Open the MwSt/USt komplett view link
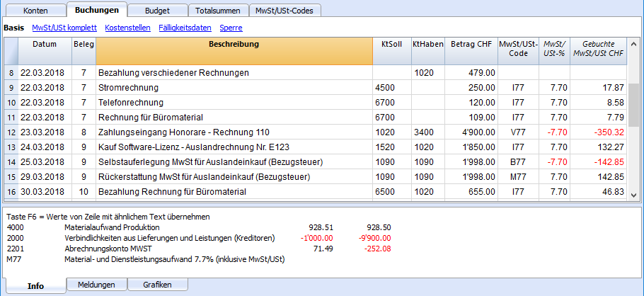 (64, 28)
